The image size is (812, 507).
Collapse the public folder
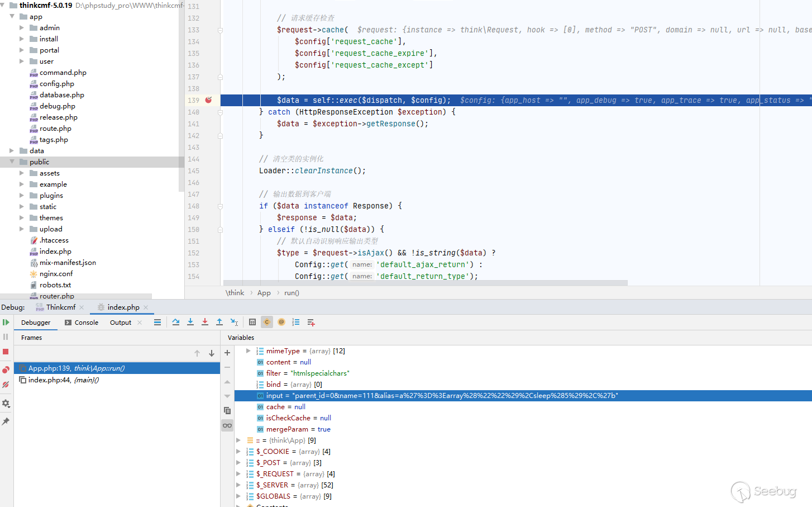coord(12,162)
